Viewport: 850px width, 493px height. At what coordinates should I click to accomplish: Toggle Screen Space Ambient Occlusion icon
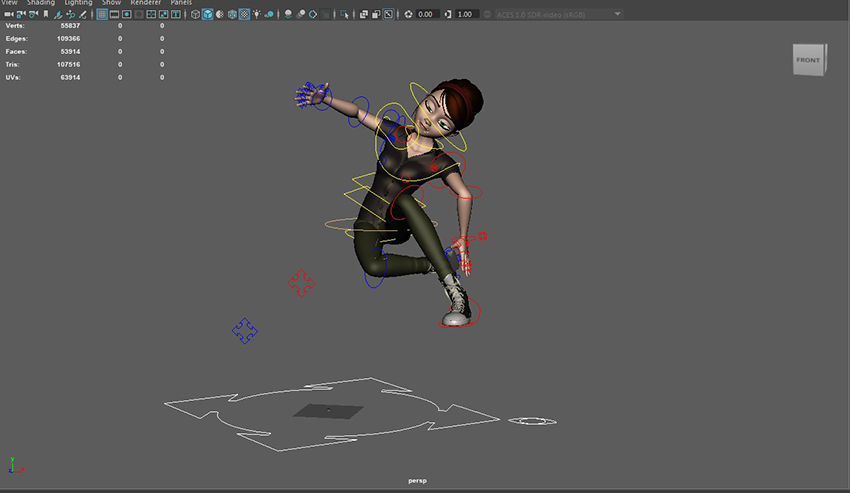288,15
